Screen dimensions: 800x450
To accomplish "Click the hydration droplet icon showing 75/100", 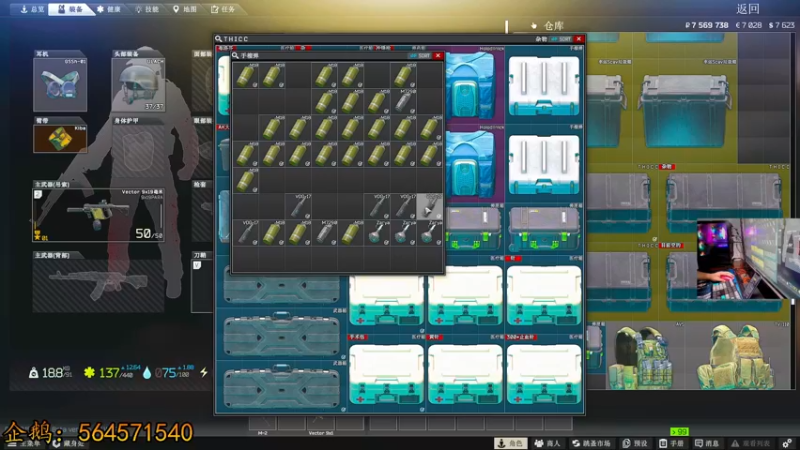I will (147, 373).
